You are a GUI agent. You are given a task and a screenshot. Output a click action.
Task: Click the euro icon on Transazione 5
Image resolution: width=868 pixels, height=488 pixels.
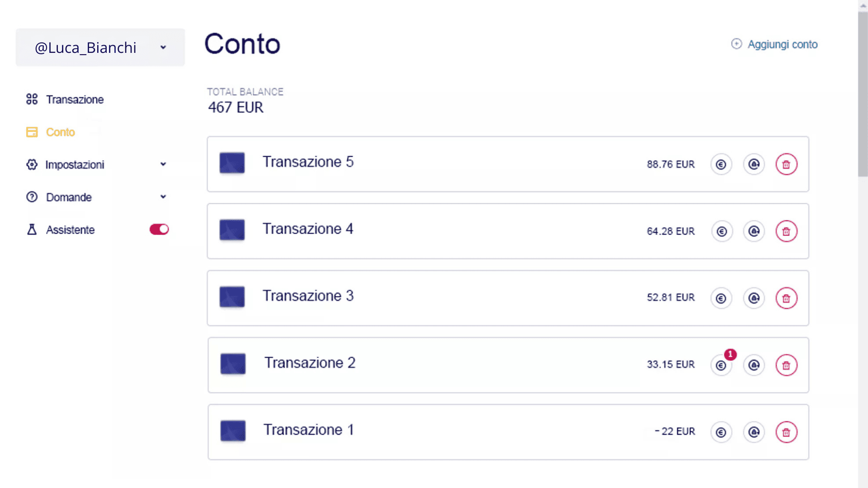721,164
